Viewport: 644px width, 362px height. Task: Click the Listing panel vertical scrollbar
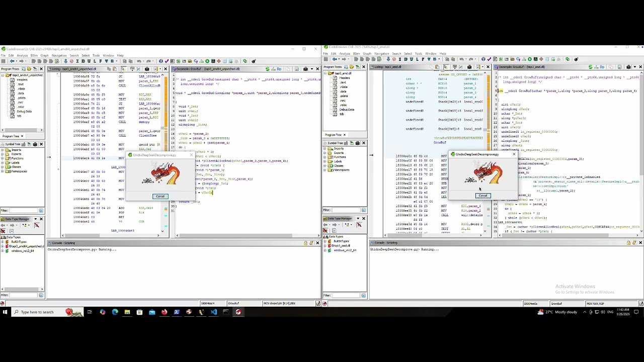click(x=166, y=126)
